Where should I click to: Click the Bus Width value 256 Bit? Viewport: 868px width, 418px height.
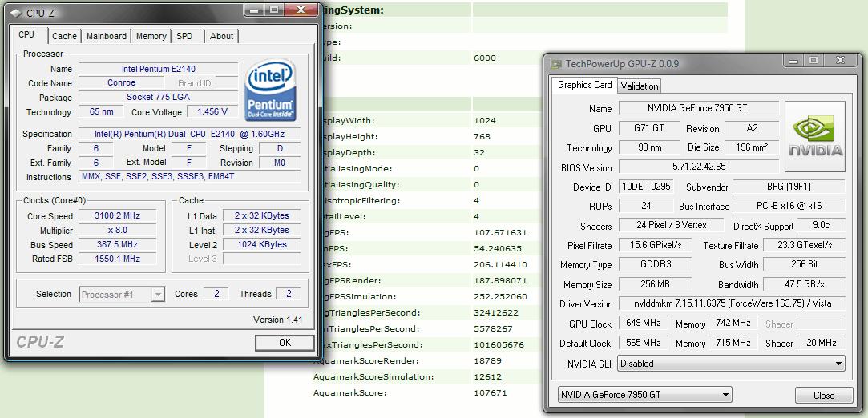[805, 264]
